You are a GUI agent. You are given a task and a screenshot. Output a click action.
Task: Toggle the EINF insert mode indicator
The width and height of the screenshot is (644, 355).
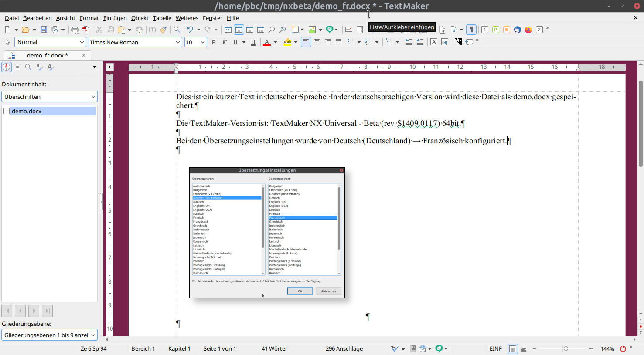click(x=496, y=348)
